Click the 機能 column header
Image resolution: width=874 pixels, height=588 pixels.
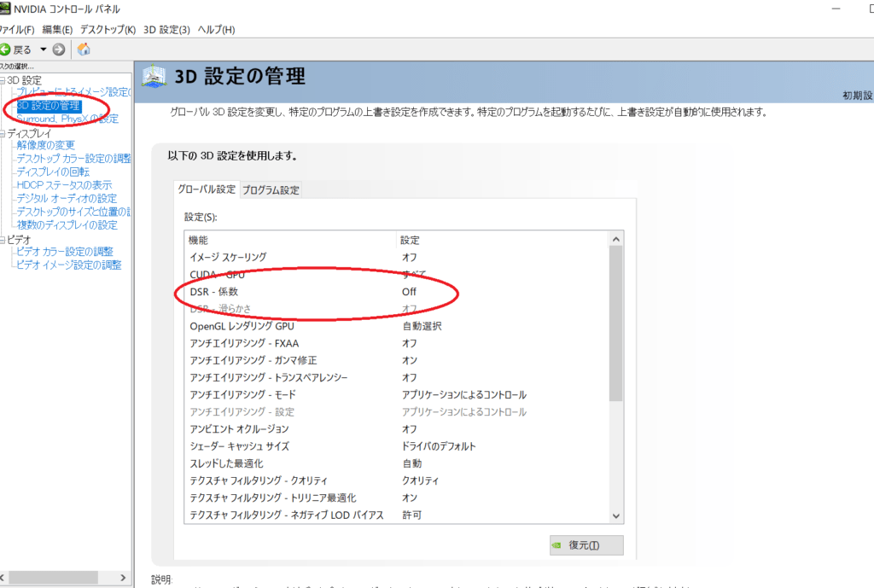[290, 240]
